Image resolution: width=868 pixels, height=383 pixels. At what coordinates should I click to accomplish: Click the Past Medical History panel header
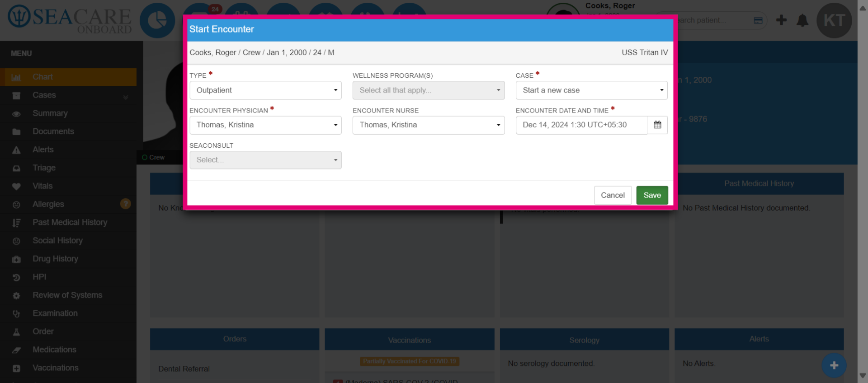click(759, 183)
